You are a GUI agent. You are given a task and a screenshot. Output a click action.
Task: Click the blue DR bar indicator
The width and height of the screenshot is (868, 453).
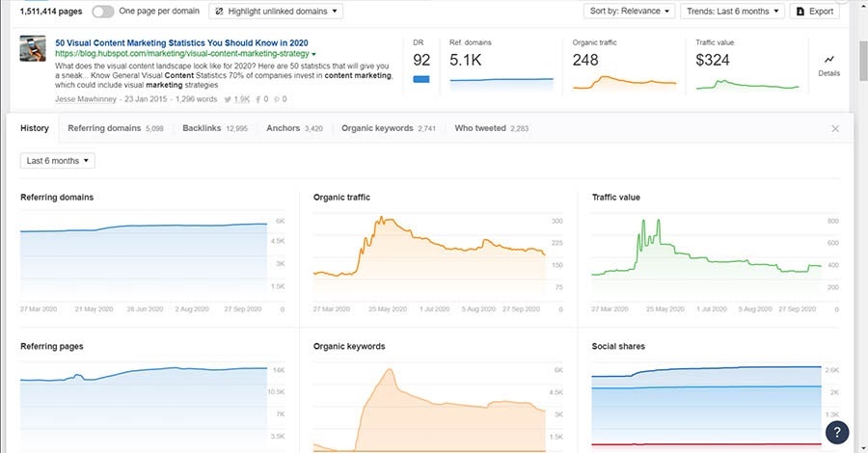tap(421, 78)
